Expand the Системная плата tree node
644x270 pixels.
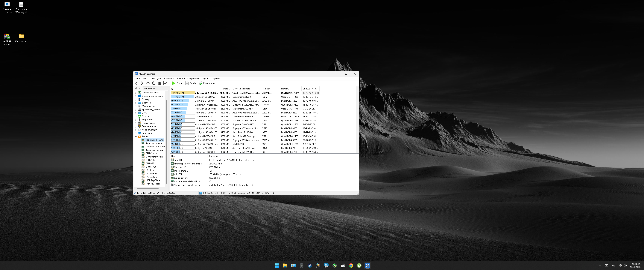tap(136, 93)
